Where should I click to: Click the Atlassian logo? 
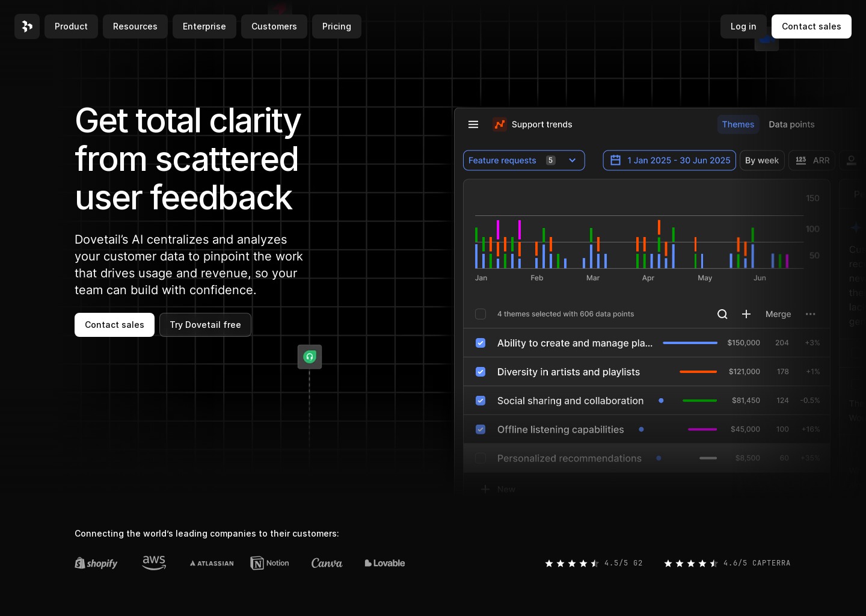(212, 563)
